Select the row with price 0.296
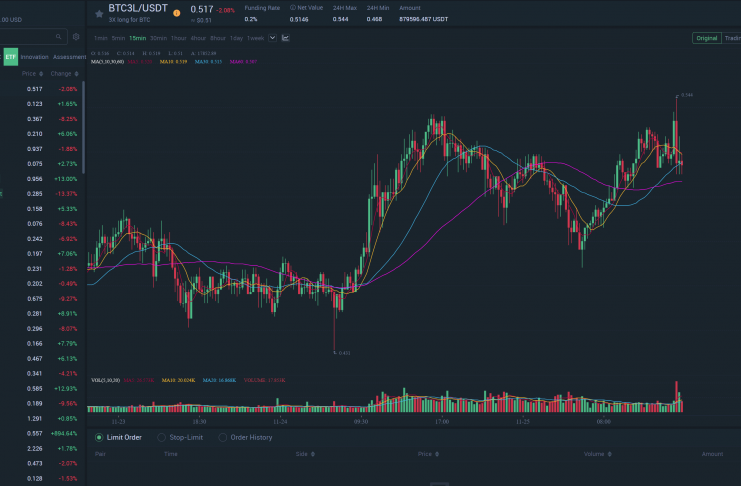Screen dimensions: 741x486 41,329
